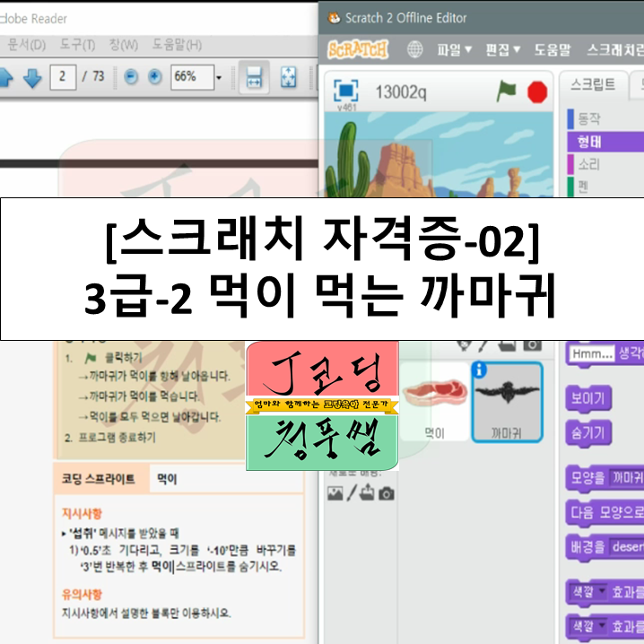The width and height of the screenshot is (644, 644).
Task: Switch Scratch stage to full-screen presentation mode
Action: coord(346,91)
